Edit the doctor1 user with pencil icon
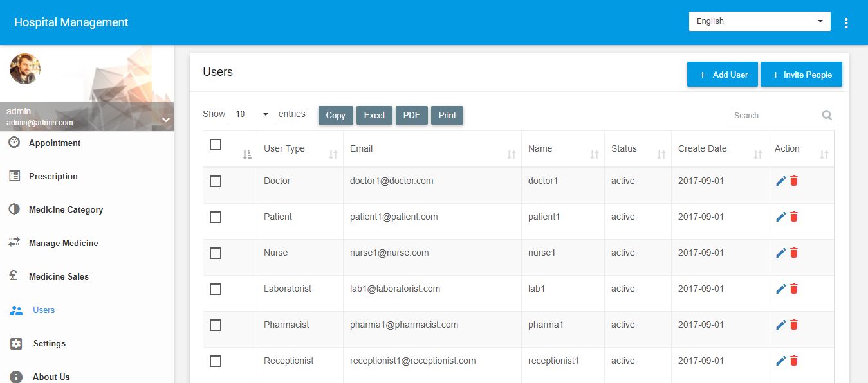The image size is (868, 383). pyautogui.click(x=781, y=181)
